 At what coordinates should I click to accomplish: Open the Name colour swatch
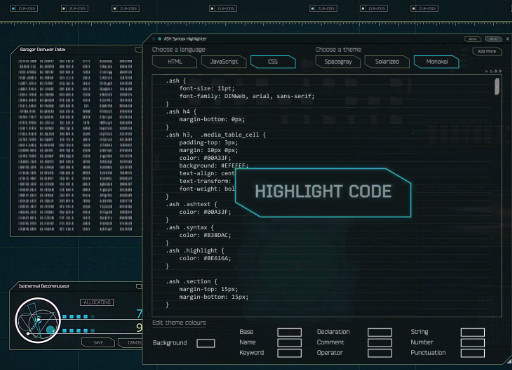click(289, 342)
